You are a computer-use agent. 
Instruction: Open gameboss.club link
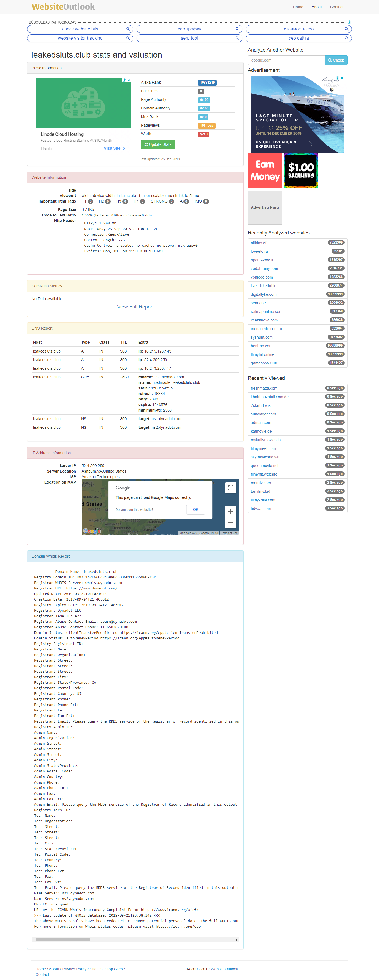pyautogui.click(x=264, y=363)
